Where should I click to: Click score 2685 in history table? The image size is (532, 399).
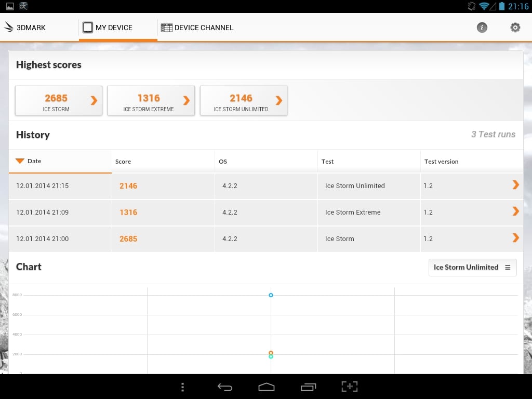pos(128,239)
